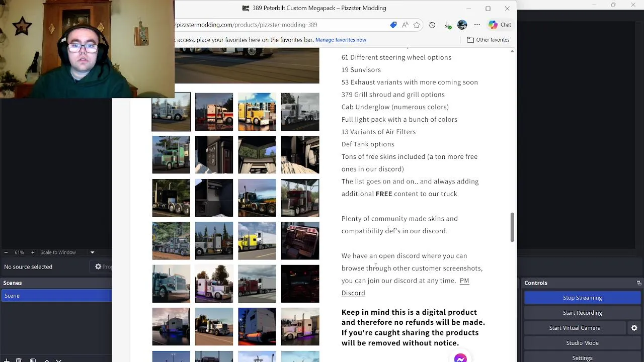The width and height of the screenshot is (644, 362).
Task: Open the Scale to Window dropdown in OBS
Action: tap(67, 252)
